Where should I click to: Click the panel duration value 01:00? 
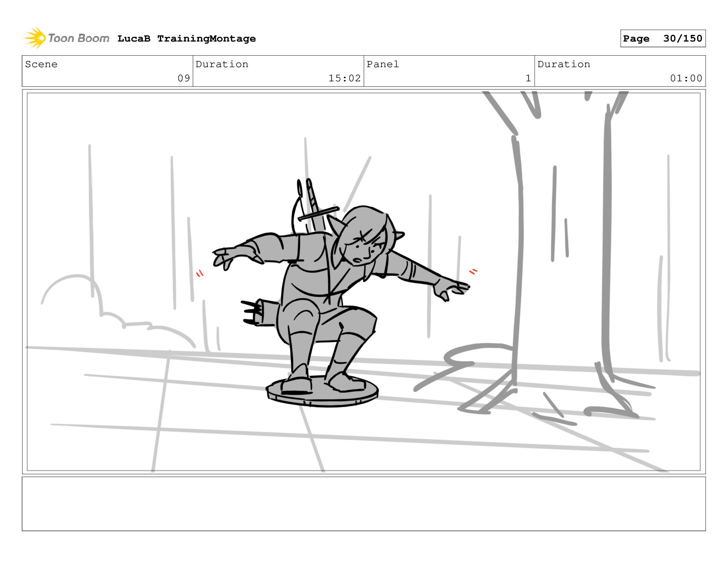[x=686, y=78]
